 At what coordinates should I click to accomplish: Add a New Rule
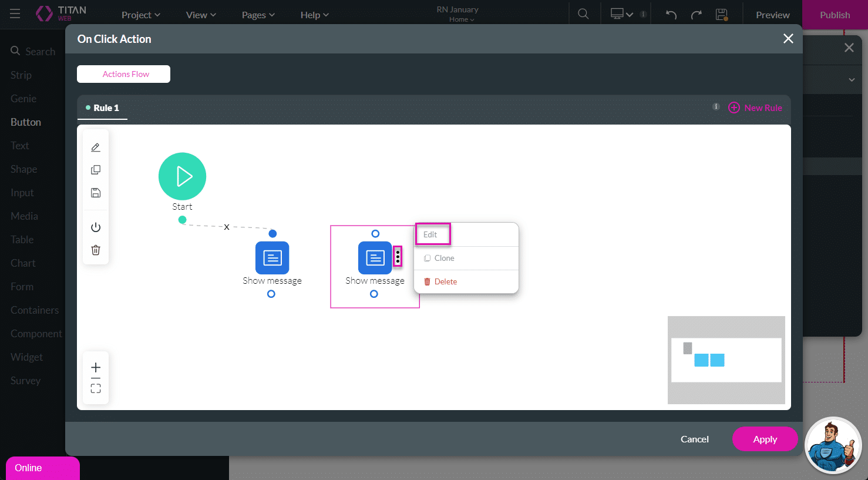coord(755,108)
